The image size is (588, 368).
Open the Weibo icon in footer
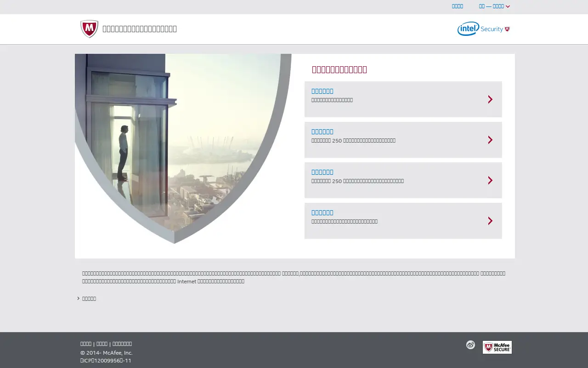click(470, 345)
